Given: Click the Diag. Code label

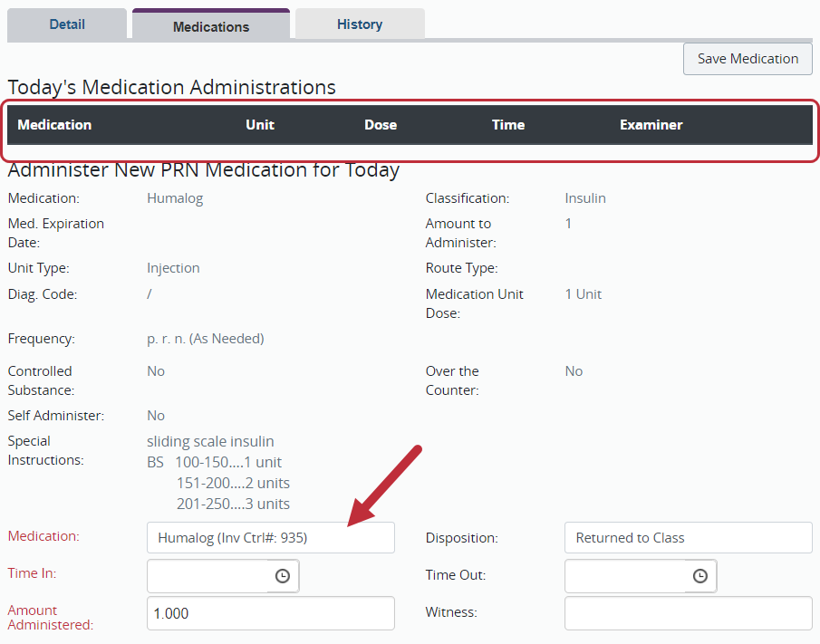Looking at the screenshot, I should pos(43,294).
